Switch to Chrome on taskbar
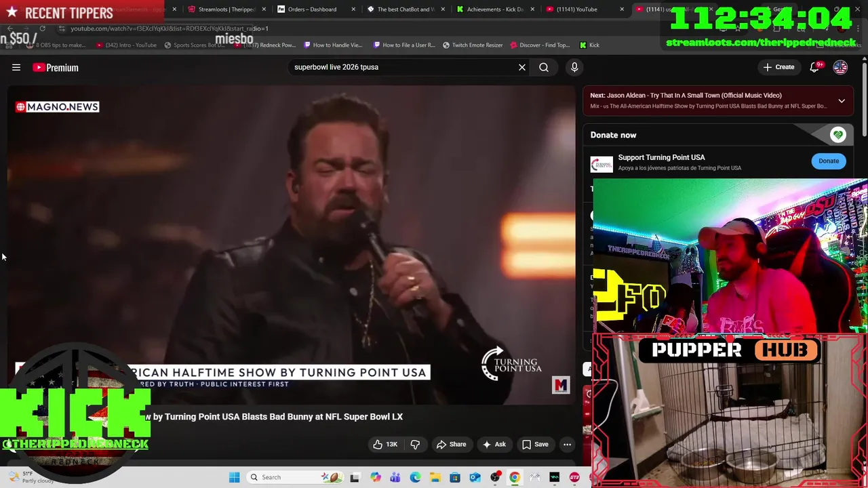The width and height of the screenshot is (868, 488). tap(515, 477)
